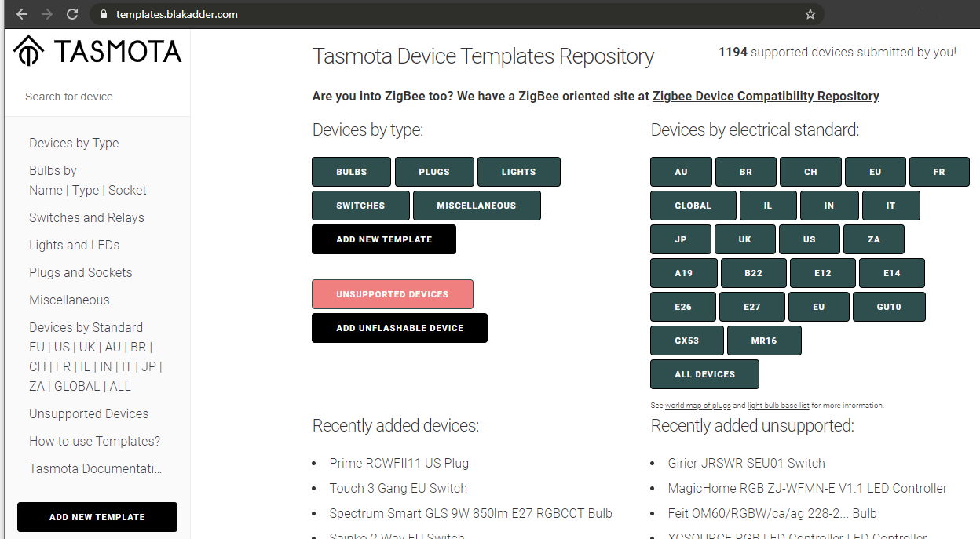The width and height of the screenshot is (980, 539).
Task: Select the E27 bulb base button
Action: tap(752, 307)
